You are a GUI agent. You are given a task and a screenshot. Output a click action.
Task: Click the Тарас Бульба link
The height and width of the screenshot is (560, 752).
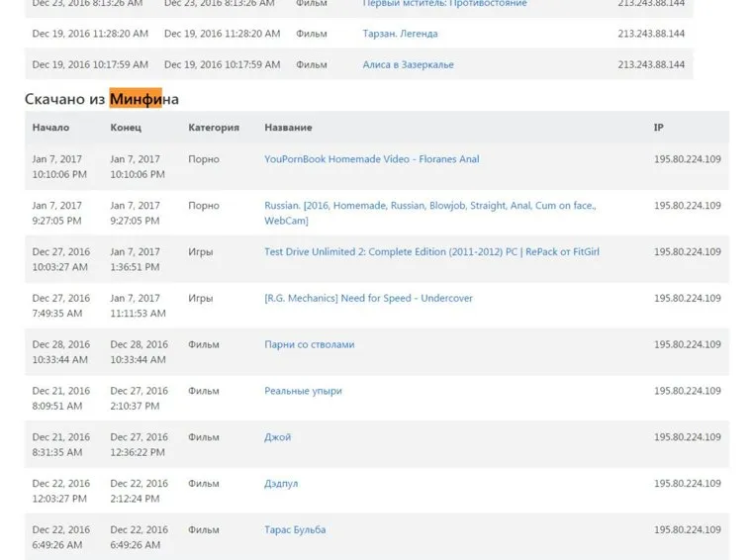coord(295,530)
